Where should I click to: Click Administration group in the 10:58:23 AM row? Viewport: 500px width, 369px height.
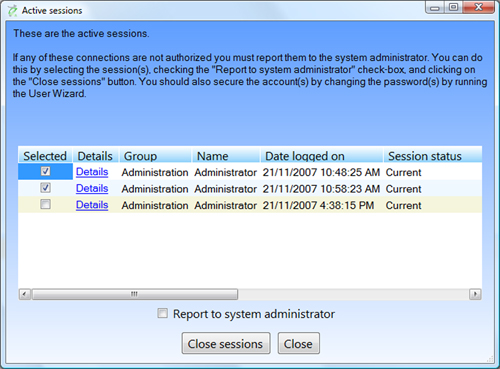point(155,189)
